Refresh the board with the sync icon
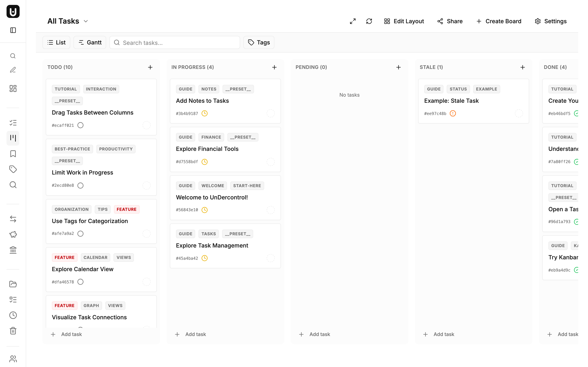Image resolution: width=588 pixels, height=367 pixels. tap(369, 21)
